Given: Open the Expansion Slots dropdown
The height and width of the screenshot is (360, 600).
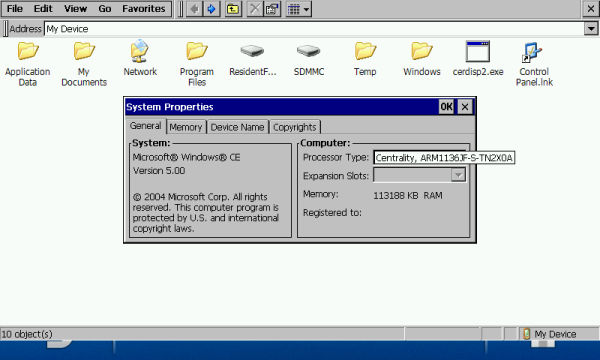Looking at the screenshot, I should click(458, 176).
